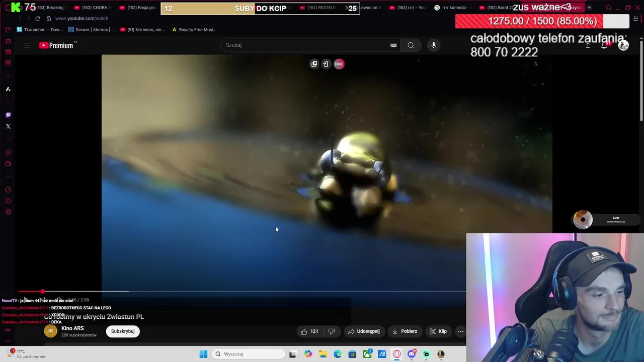Click the Subskrybuj button
Viewport: 644px width, 362px height.
click(x=123, y=331)
